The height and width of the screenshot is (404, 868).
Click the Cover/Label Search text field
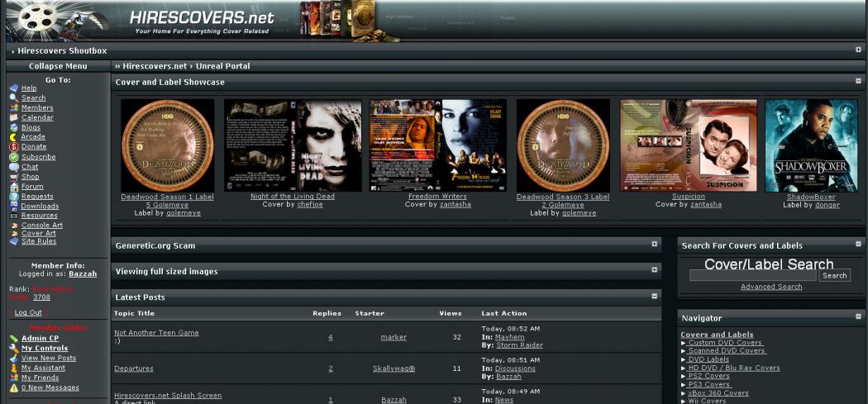tap(752, 275)
